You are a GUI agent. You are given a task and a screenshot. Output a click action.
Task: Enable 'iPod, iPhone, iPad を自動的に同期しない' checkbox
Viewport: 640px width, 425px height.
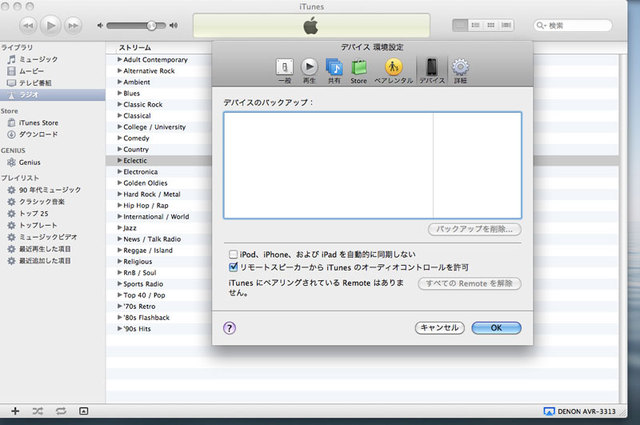point(233,255)
